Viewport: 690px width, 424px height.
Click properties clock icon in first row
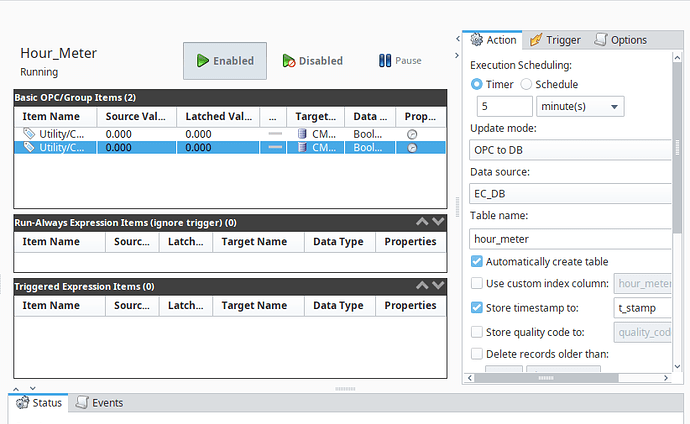tap(412, 134)
